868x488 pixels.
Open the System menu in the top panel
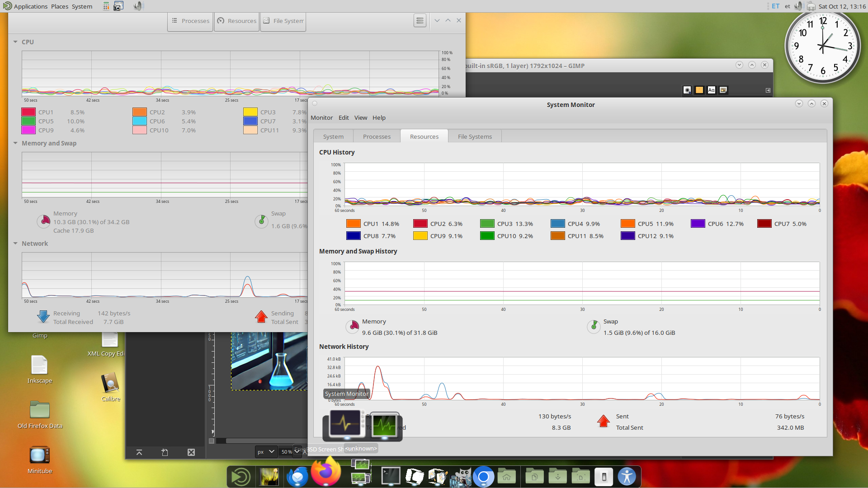[82, 6]
